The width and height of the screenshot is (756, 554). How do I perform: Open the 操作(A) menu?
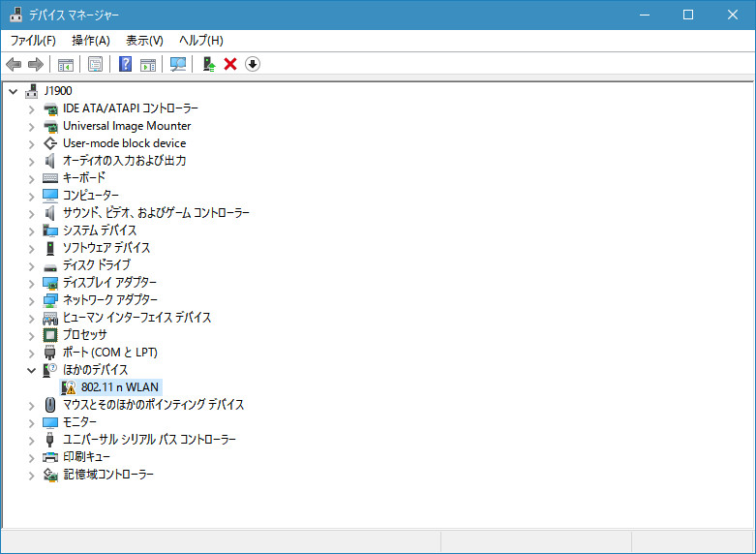(x=91, y=40)
